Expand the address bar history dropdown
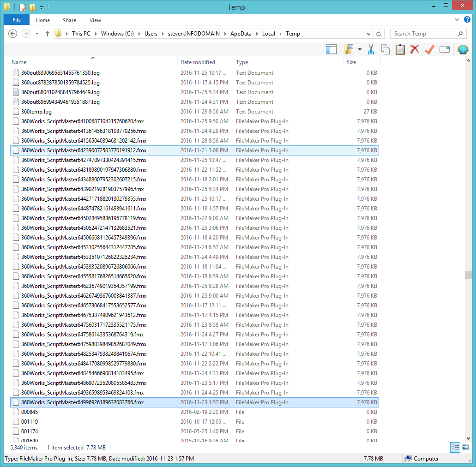 [x=368, y=34]
